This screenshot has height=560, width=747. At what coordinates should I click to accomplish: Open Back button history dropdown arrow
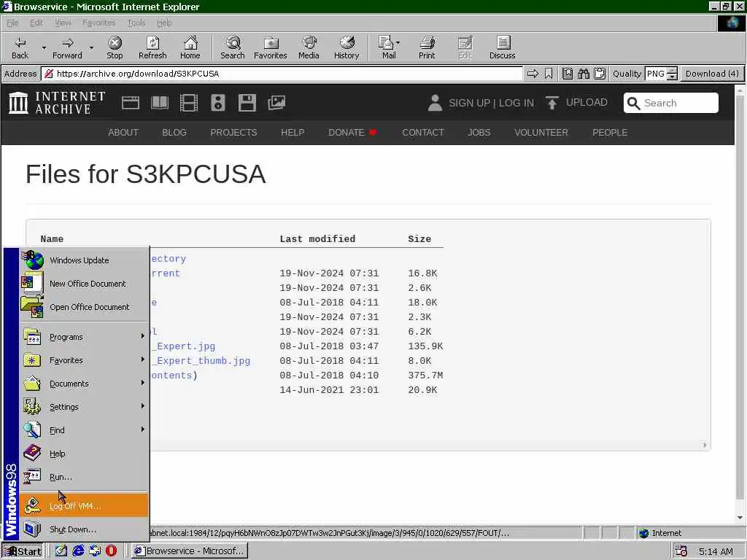pos(44,47)
